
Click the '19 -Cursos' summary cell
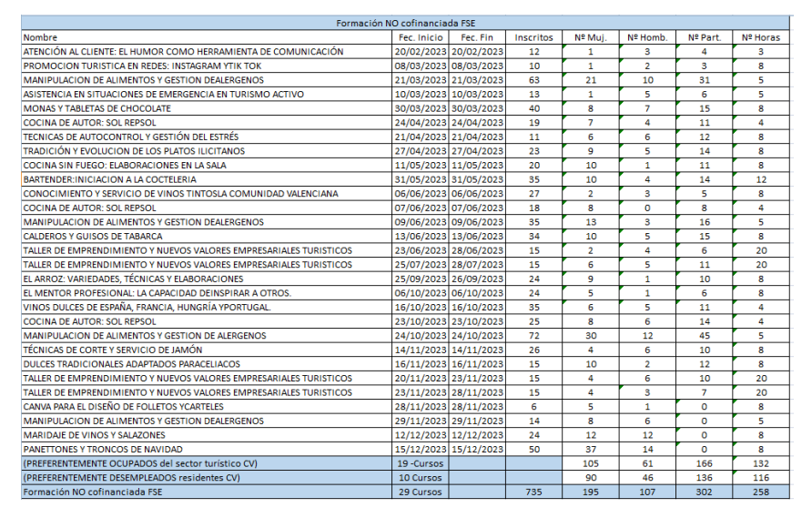(420, 463)
